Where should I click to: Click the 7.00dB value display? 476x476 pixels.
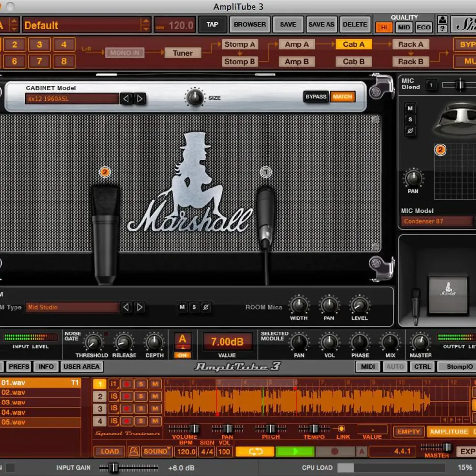tap(227, 342)
